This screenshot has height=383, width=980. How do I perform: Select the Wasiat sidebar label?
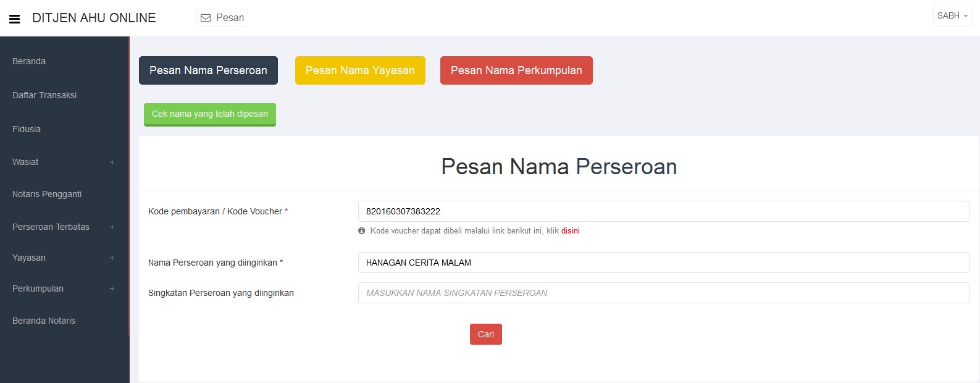click(x=25, y=162)
